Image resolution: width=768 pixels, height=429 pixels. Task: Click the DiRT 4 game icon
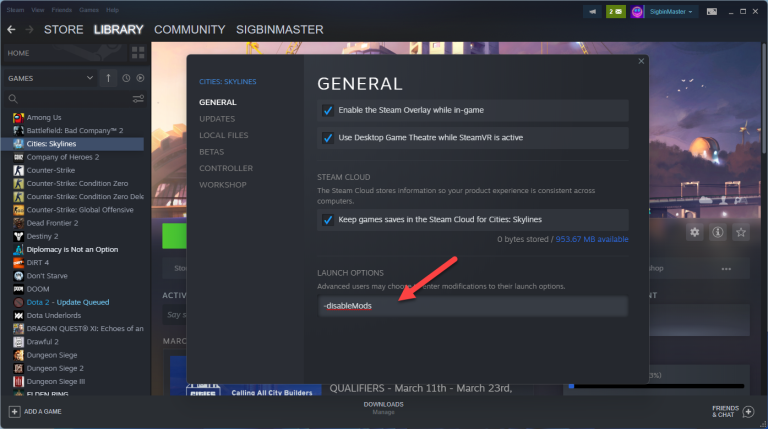click(18, 263)
